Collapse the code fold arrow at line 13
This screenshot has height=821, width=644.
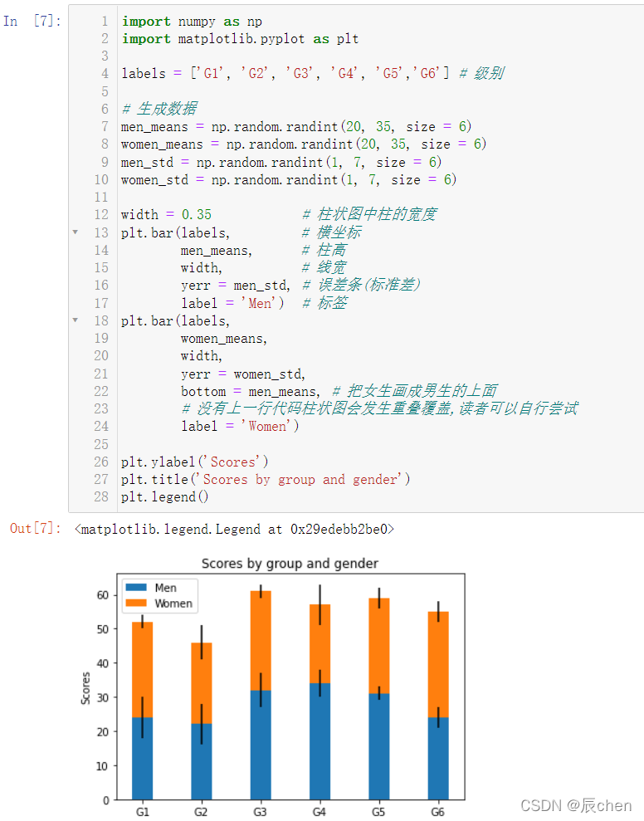point(76,232)
